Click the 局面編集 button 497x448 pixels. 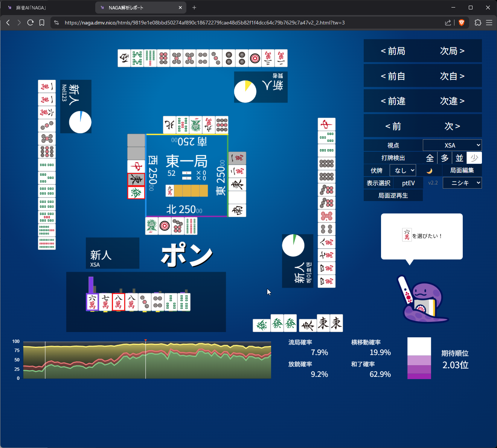(462, 171)
